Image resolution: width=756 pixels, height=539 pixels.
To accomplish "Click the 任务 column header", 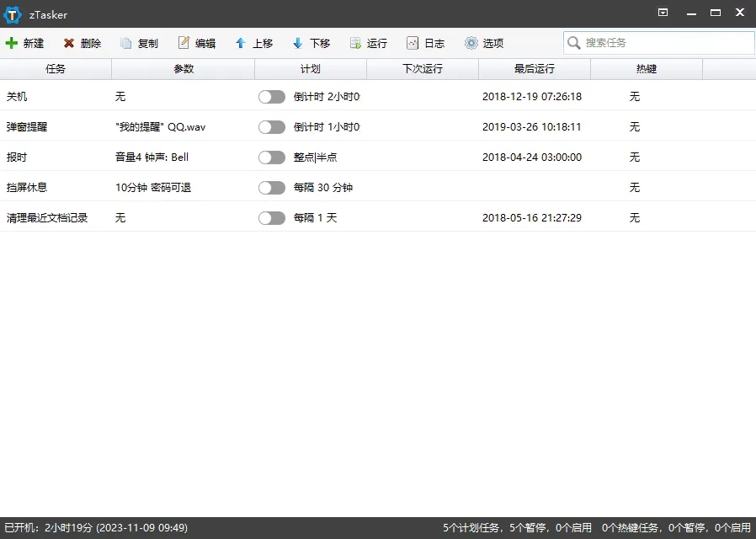I will pos(56,68).
